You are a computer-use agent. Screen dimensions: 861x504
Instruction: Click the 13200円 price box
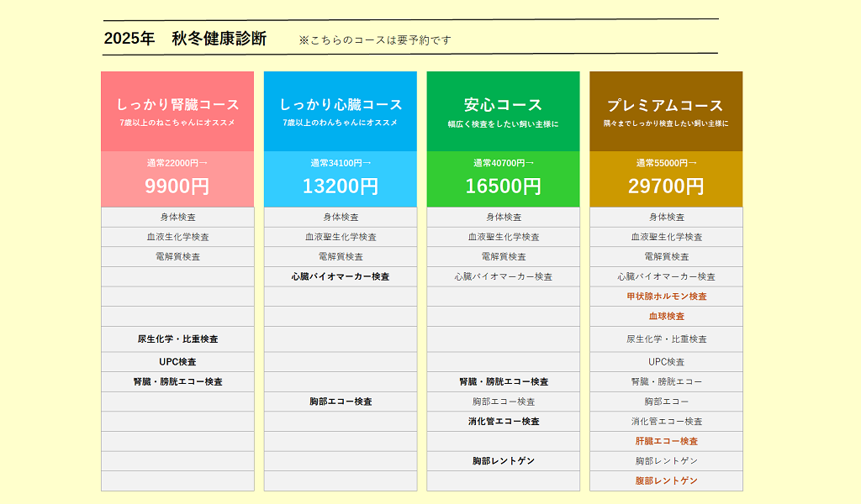[x=341, y=179]
